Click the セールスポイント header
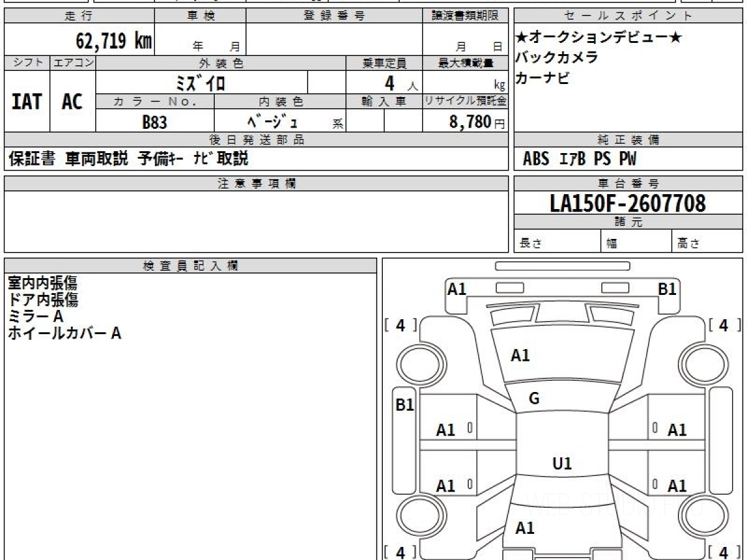The width and height of the screenshot is (747, 560). (628, 16)
